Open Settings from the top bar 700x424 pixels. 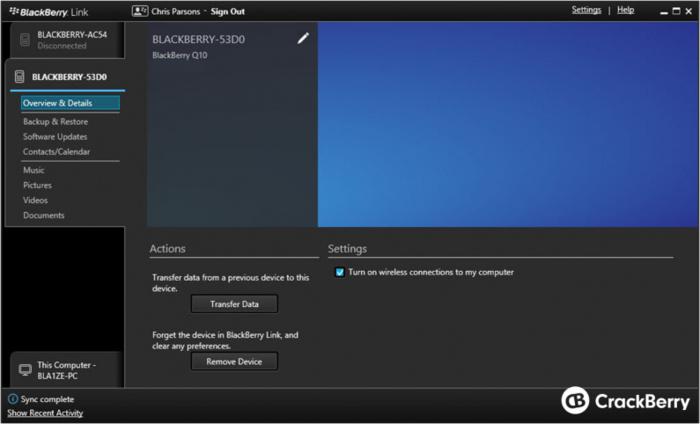pyautogui.click(x=586, y=10)
